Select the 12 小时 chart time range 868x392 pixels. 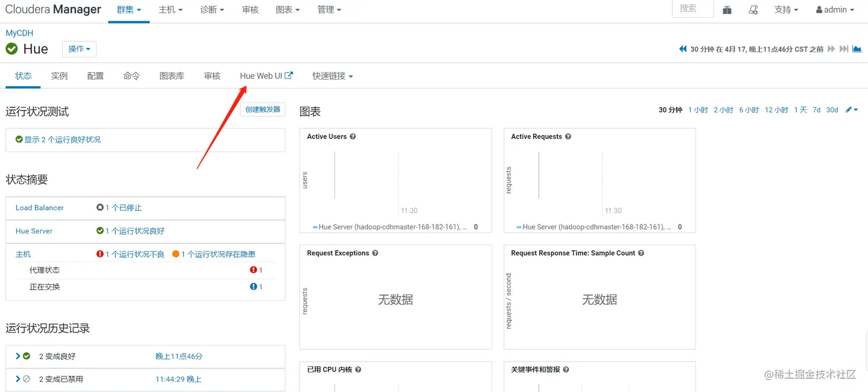(x=776, y=110)
